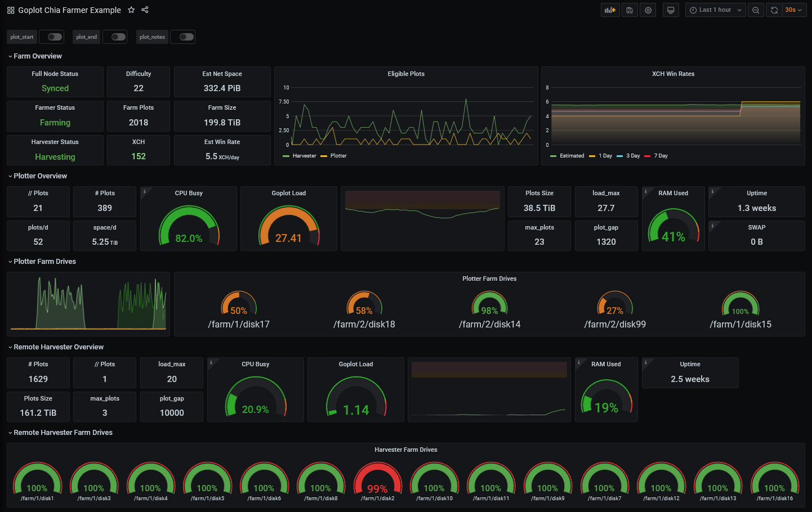Save the dashboard with the disk icon
Image resolution: width=812 pixels, height=512 pixels.
pos(630,10)
